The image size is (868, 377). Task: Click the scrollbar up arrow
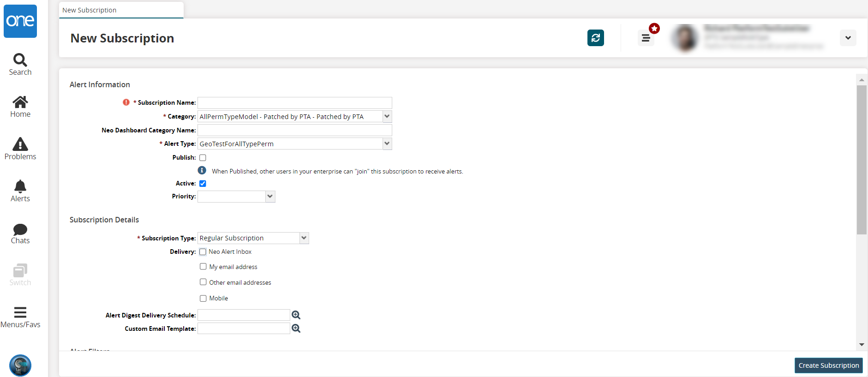click(x=862, y=80)
